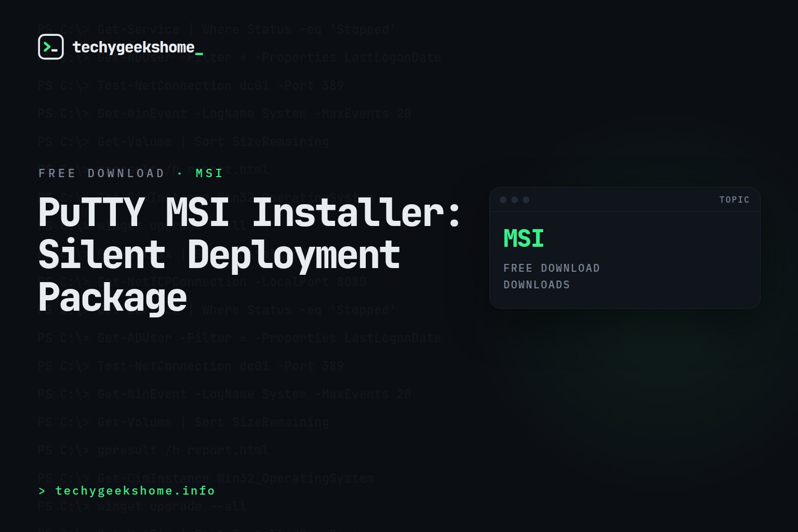Click the techygeekshome terminal prompt logo icon
This screenshot has width=798, height=532.
point(51,47)
